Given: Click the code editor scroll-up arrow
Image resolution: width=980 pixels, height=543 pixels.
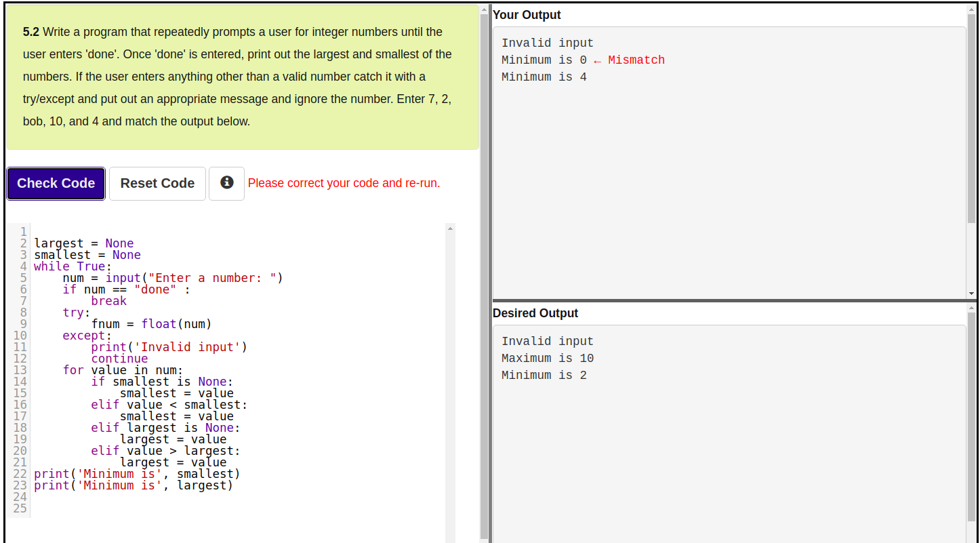Looking at the screenshot, I should click(x=450, y=228).
